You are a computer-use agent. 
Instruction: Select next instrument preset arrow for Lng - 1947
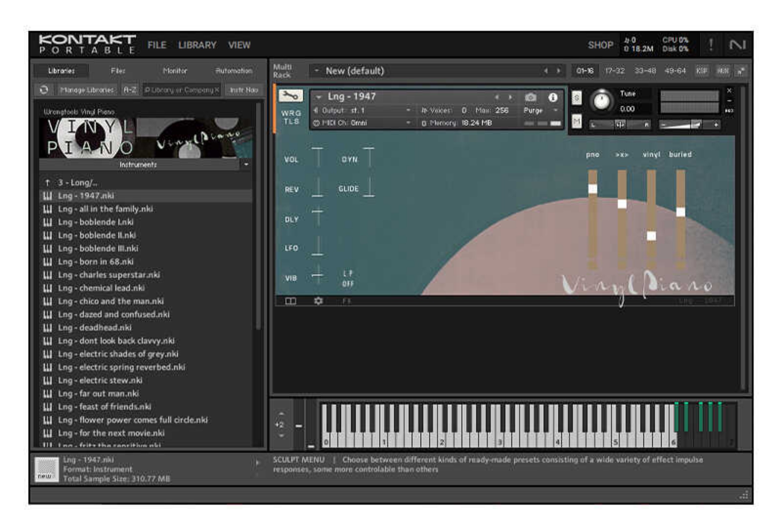click(511, 97)
